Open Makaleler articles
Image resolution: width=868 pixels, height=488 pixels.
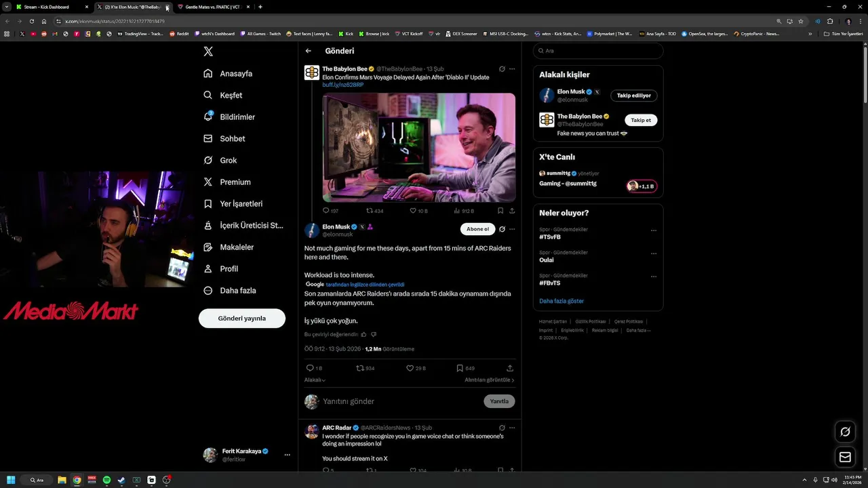point(229,247)
